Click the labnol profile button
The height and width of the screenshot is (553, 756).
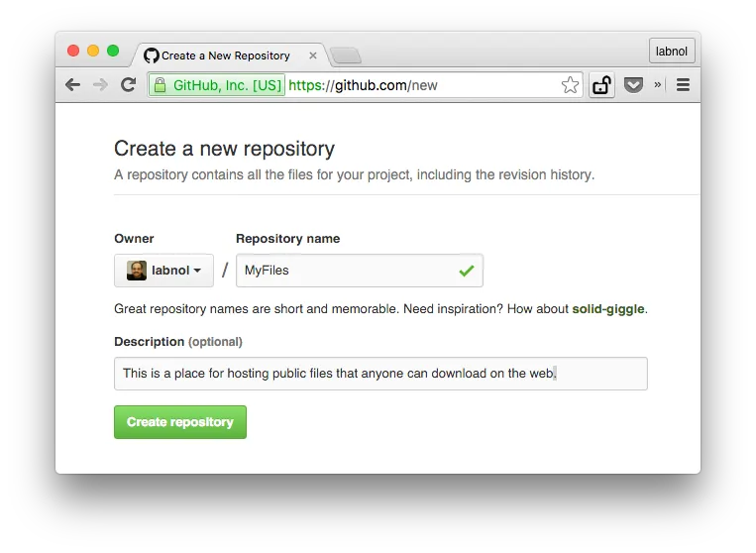click(x=672, y=52)
